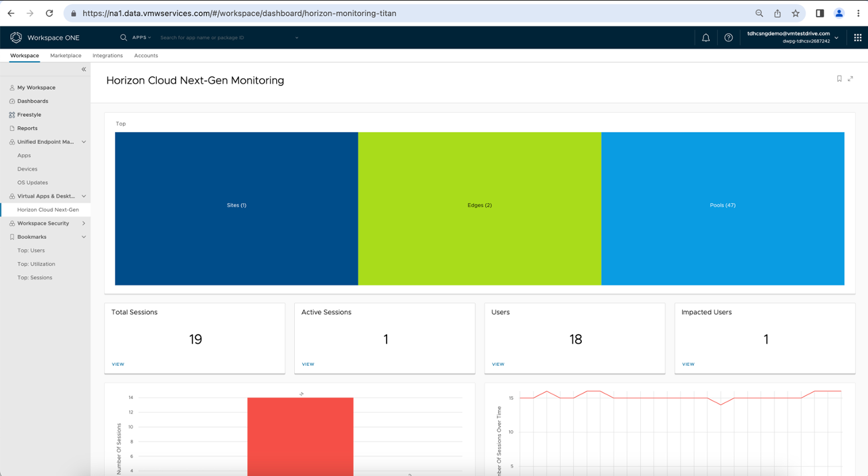Bookmark the Horizon dashboard using bookmark icon
Screen dimensions: 868x476
coord(839,78)
